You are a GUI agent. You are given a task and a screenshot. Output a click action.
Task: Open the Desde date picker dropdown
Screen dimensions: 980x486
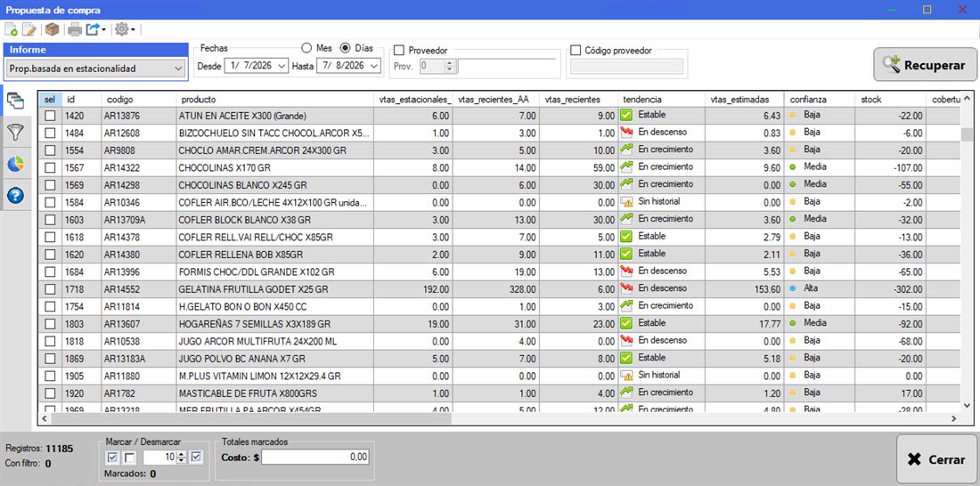[x=282, y=66]
